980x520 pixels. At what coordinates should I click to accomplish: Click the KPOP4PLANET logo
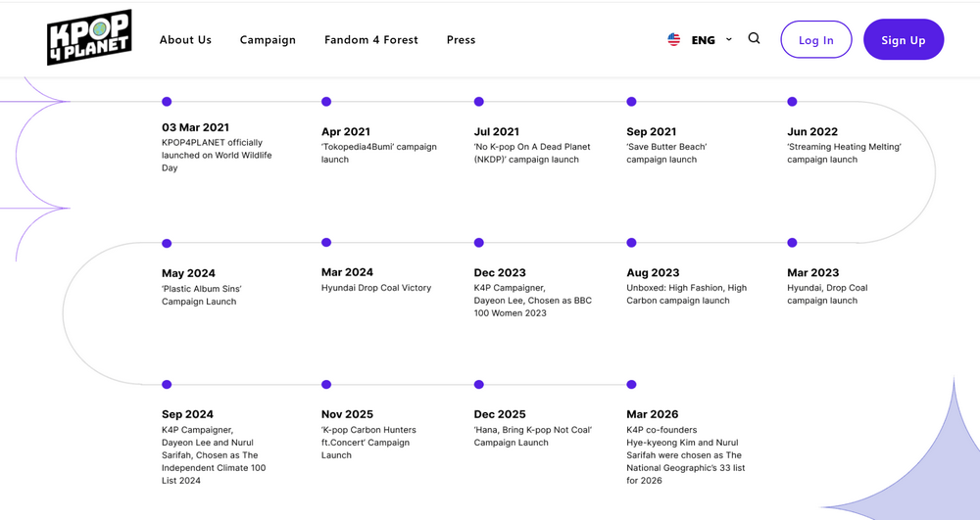tap(89, 37)
